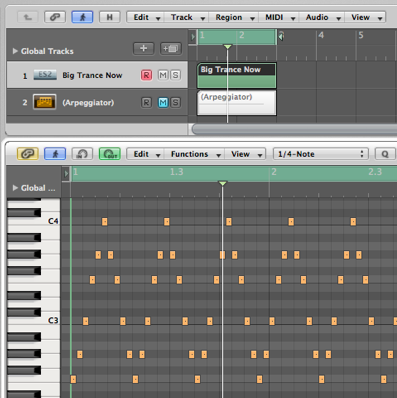Viewport: 397px width, 398px height.
Task: Solo the Arpeggiator track
Action: 175,102
